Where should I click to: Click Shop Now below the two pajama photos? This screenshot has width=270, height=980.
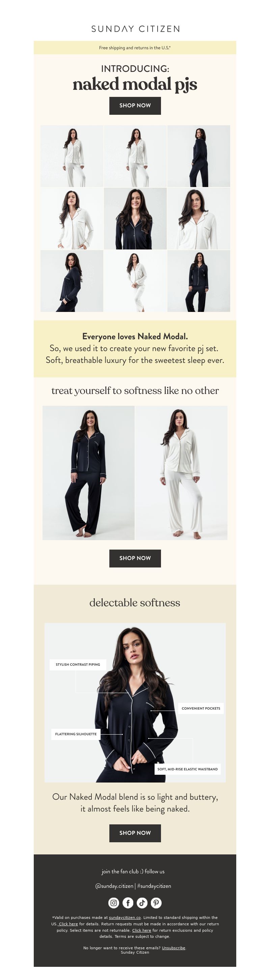[135, 558]
